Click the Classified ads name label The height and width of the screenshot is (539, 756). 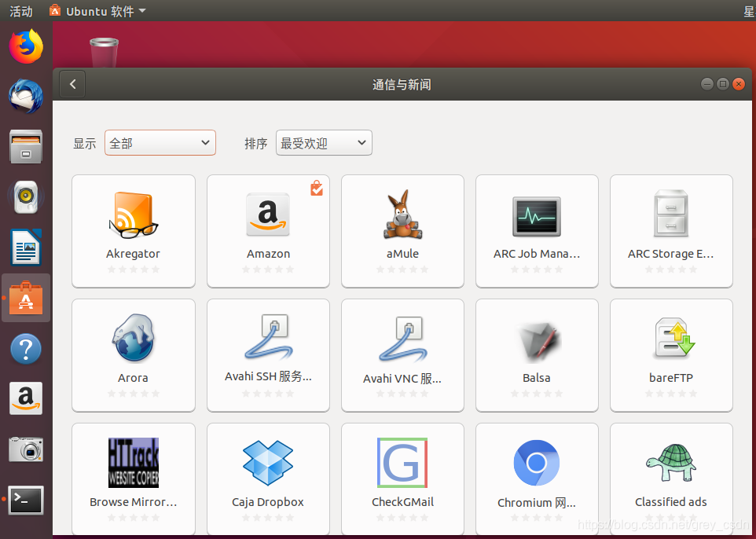point(670,502)
